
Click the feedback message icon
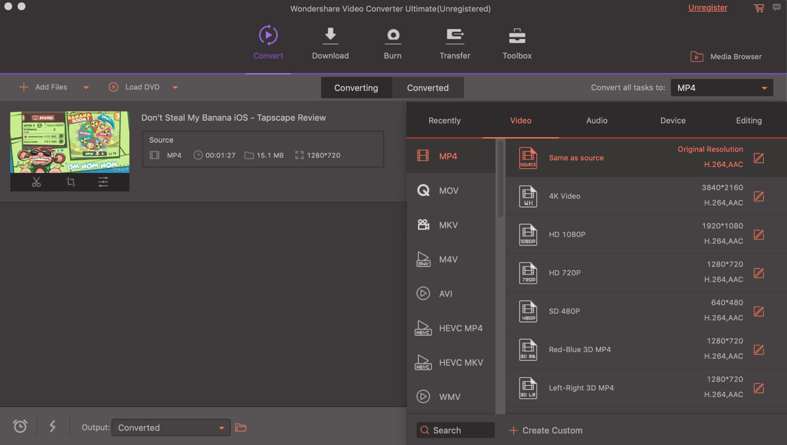pyautogui.click(x=776, y=8)
